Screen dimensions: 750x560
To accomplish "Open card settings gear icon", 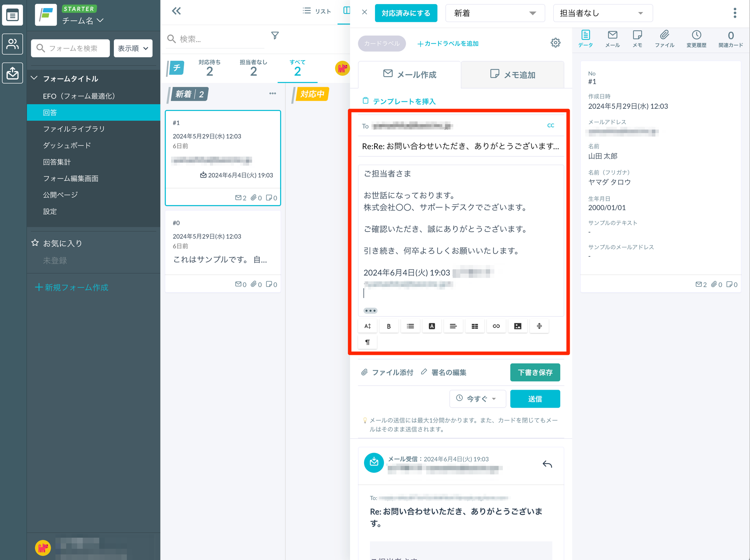I will coord(555,43).
